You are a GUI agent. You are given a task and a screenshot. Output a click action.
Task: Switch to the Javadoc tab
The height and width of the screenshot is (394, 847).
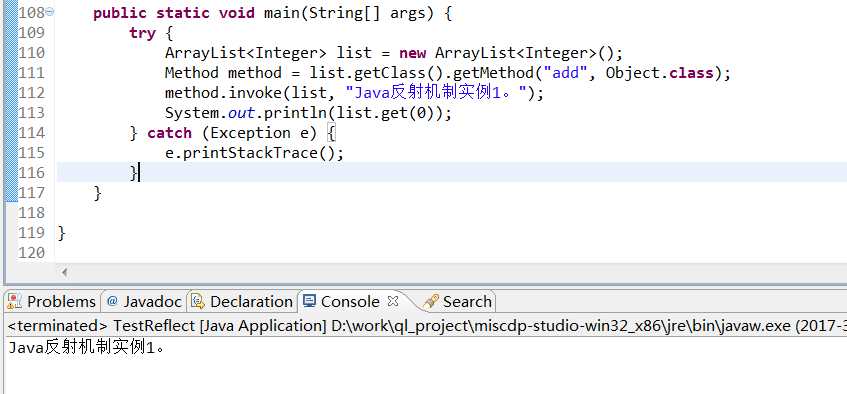point(144,302)
